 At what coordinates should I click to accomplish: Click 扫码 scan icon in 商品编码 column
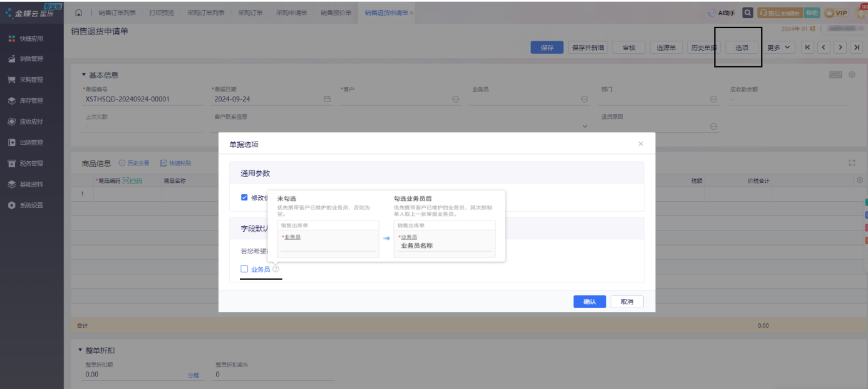point(132,181)
